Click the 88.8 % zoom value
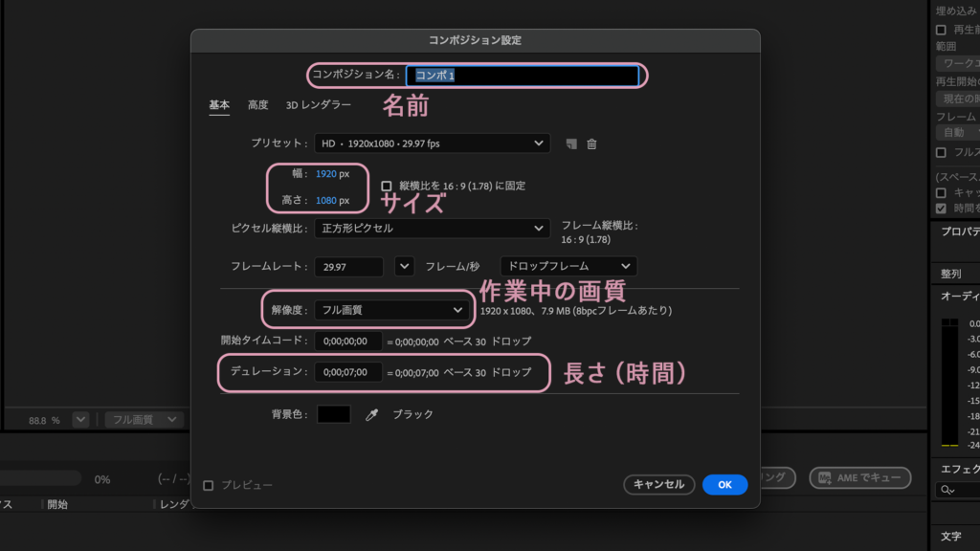 44,421
